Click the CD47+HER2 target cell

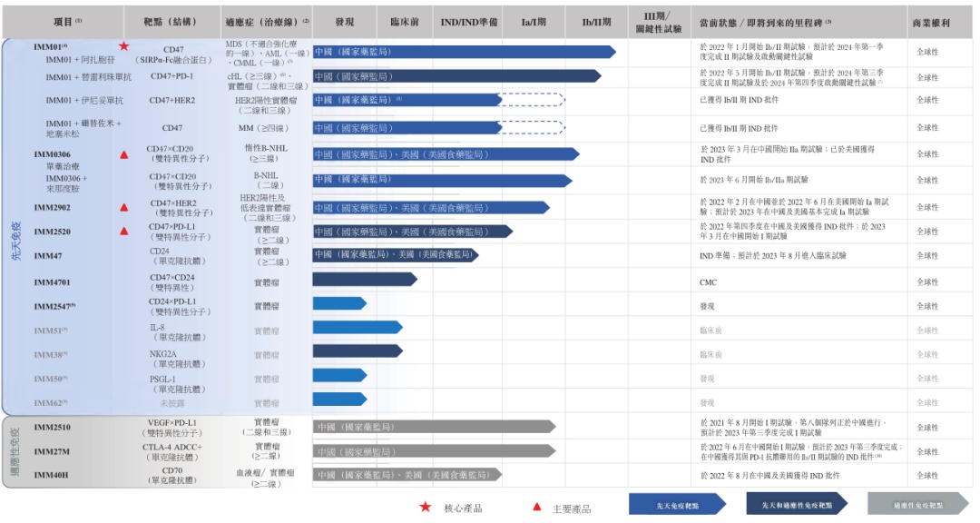(171, 100)
